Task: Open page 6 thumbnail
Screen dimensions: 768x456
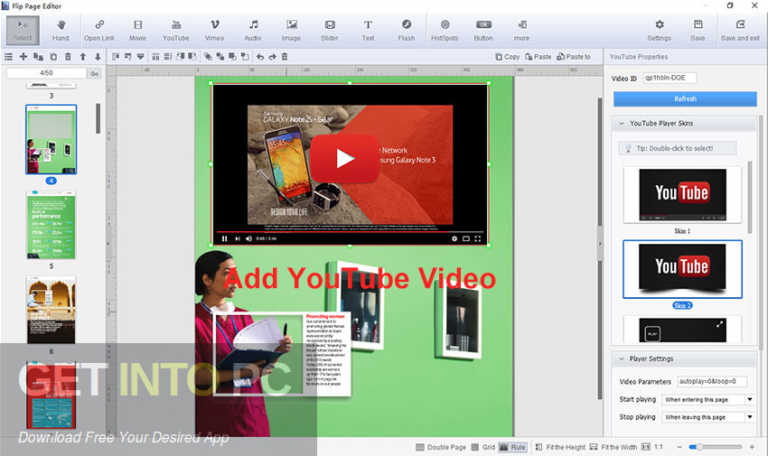Action: (51, 310)
